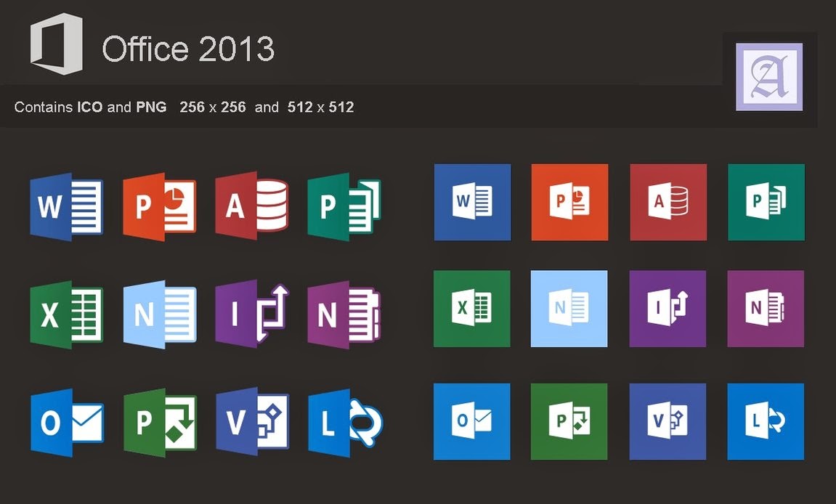Click the flat blue Outlook tile
Viewport: 836px width, 504px height.
472,421
